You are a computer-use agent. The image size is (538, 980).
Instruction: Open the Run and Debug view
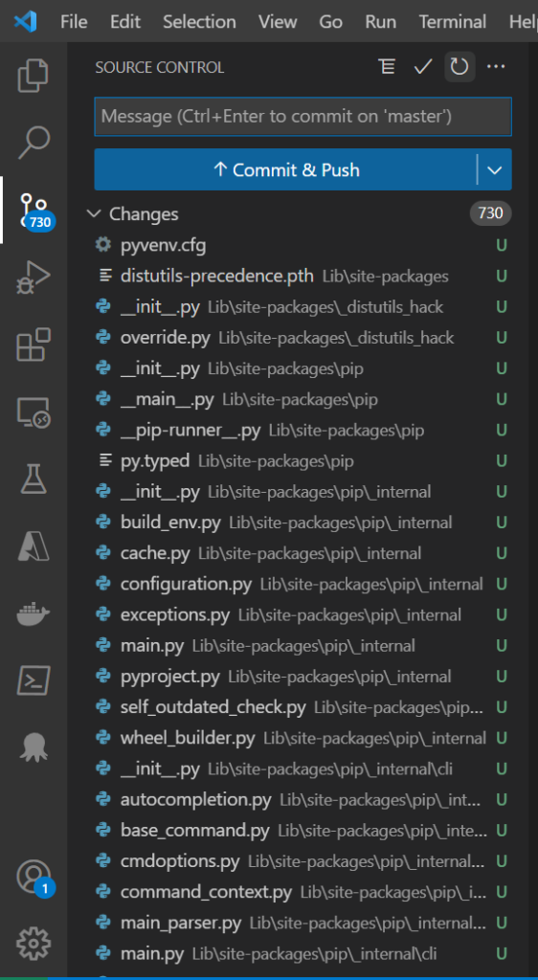34,278
